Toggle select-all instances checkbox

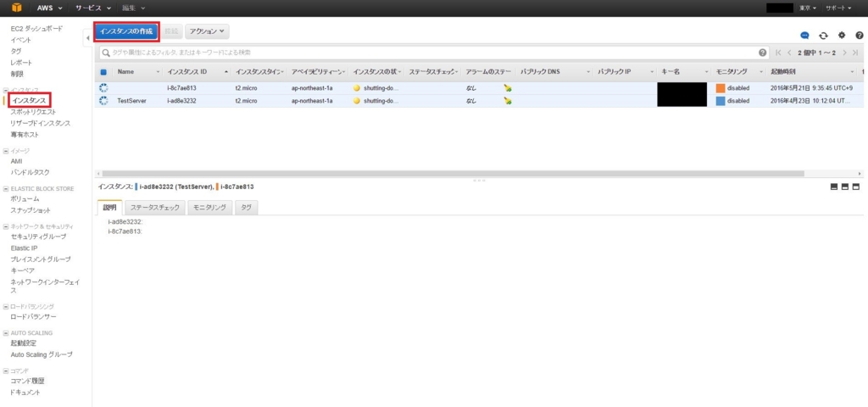103,72
